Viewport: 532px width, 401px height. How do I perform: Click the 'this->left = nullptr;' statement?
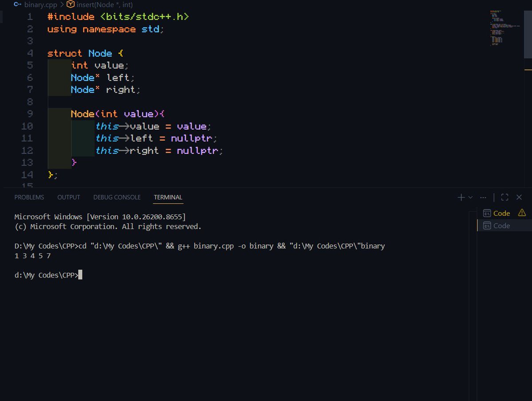tap(157, 138)
